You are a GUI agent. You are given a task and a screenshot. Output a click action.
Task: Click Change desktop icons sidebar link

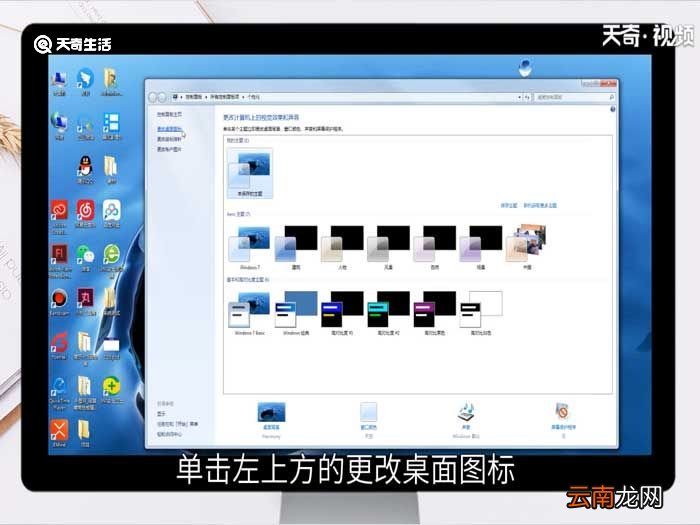click(169, 129)
